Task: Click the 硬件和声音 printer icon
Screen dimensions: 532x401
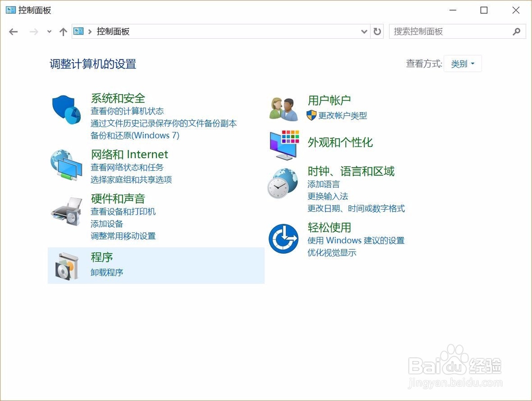Action: tap(65, 210)
